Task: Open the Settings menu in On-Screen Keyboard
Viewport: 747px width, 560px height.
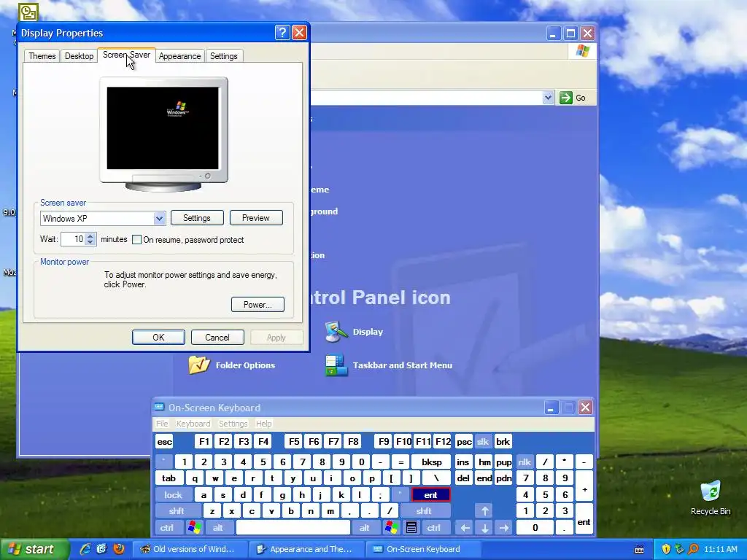Action: [x=233, y=424]
